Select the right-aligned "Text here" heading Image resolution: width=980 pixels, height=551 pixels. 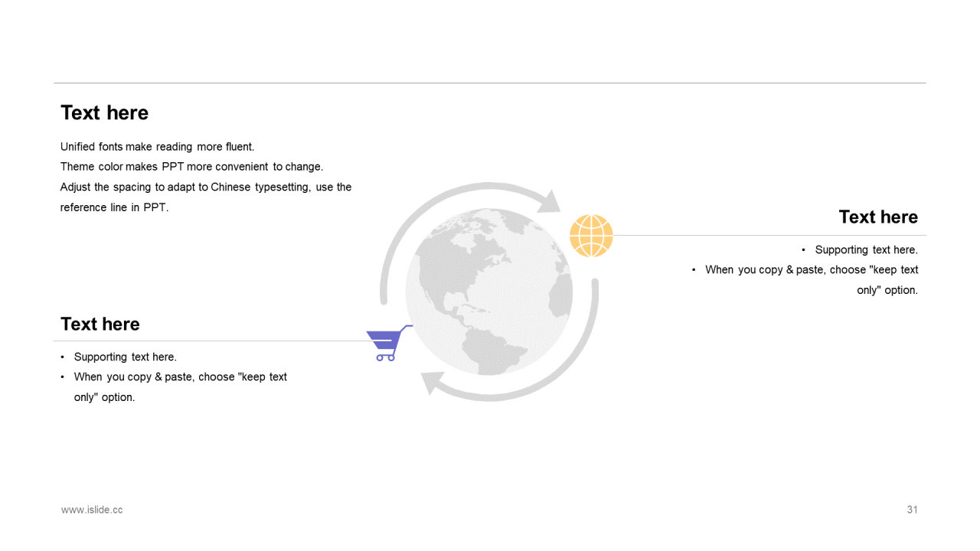[x=878, y=217]
